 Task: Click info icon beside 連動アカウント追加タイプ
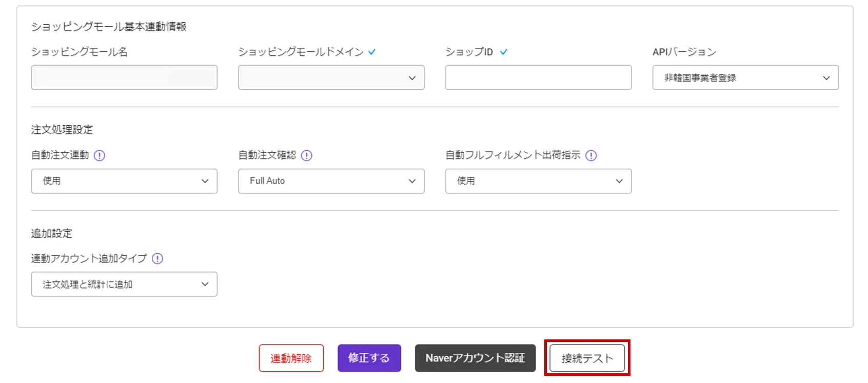[157, 258]
